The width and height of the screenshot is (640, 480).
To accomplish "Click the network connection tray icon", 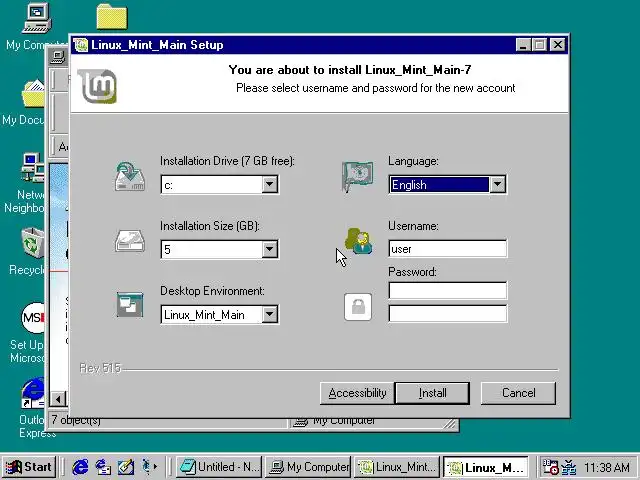I will 569,467.
